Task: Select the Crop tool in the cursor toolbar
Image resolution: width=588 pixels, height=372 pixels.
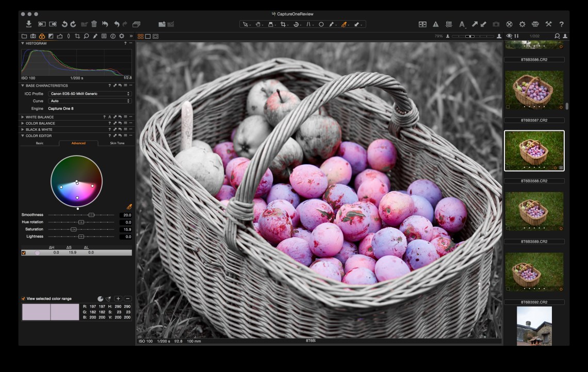Action: [x=284, y=24]
